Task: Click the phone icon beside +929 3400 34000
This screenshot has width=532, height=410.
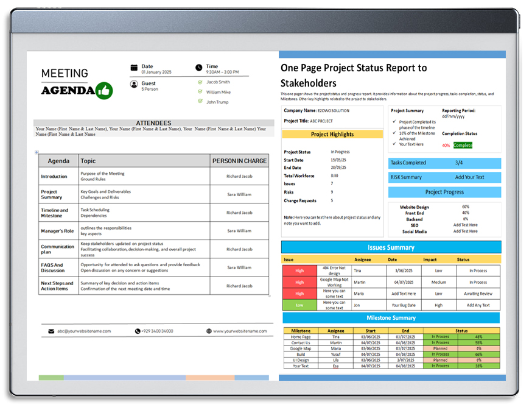Action: 138,331
